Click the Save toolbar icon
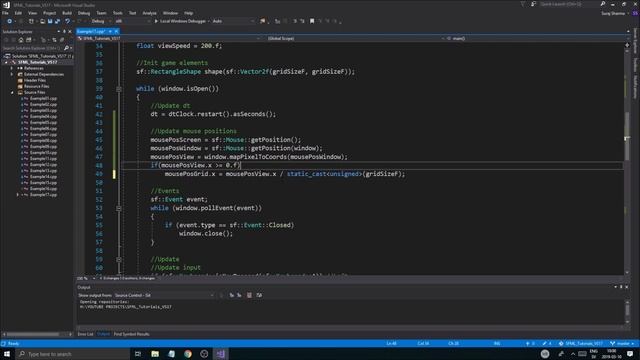Image resolution: width=640 pixels, height=360 pixels. [x=50, y=21]
